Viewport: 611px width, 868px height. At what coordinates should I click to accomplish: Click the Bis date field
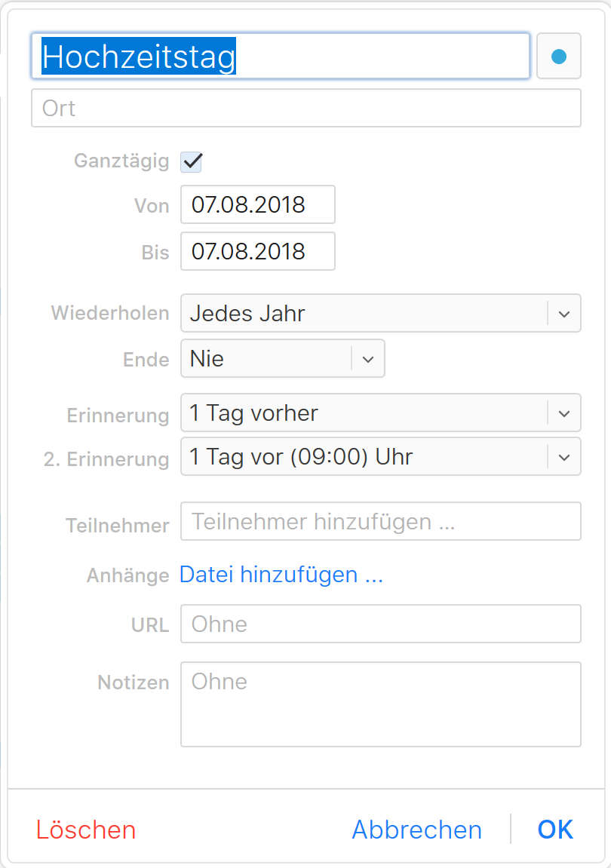[257, 251]
